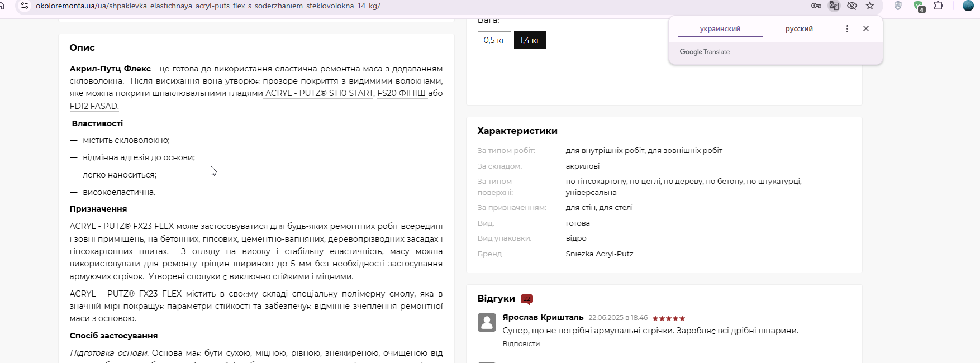Click the 'Спосіб застосування' subheading
The width and height of the screenshot is (980, 363).
click(x=113, y=336)
